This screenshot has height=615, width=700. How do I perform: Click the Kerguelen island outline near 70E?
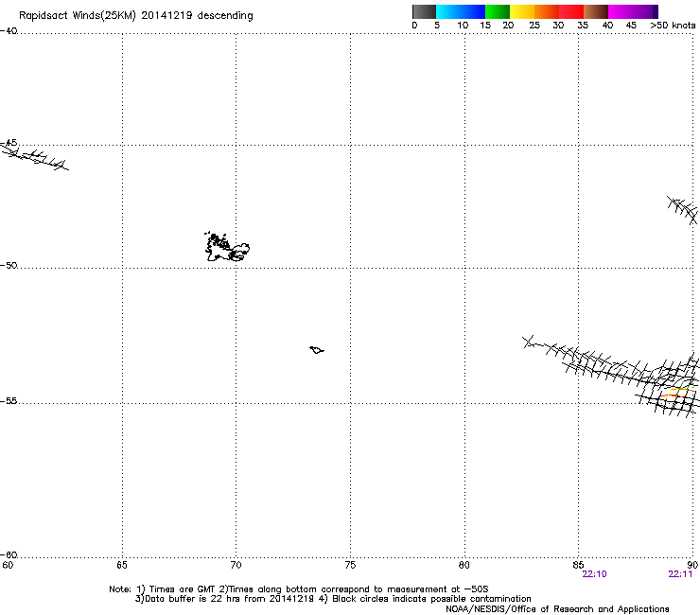tap(227, 247)
